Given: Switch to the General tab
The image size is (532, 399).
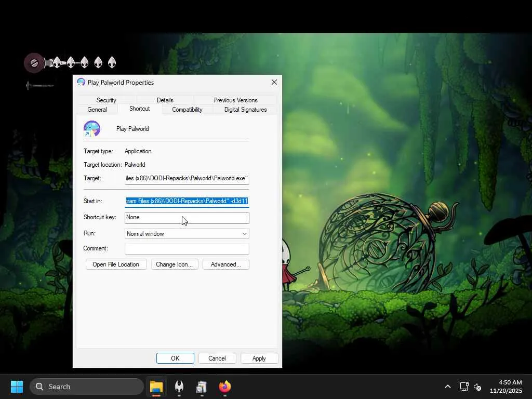Looking at the screenshot, I should [x=97, y=110].
